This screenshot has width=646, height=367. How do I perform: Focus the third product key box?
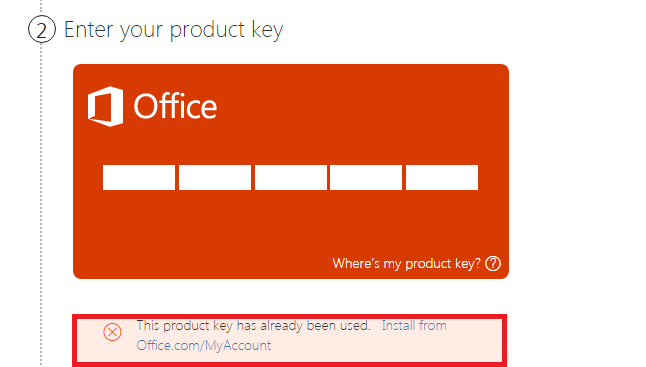tap(291, 178)
